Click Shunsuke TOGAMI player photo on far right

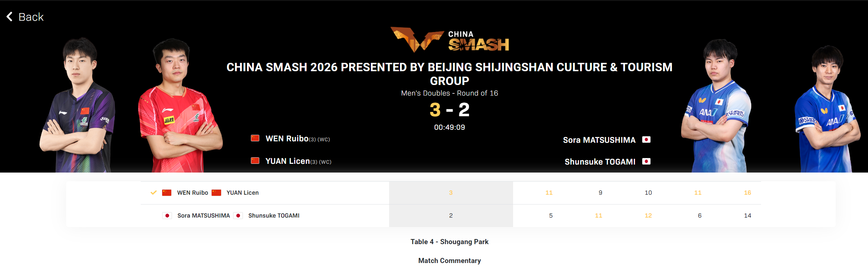(x=827, y=109)
